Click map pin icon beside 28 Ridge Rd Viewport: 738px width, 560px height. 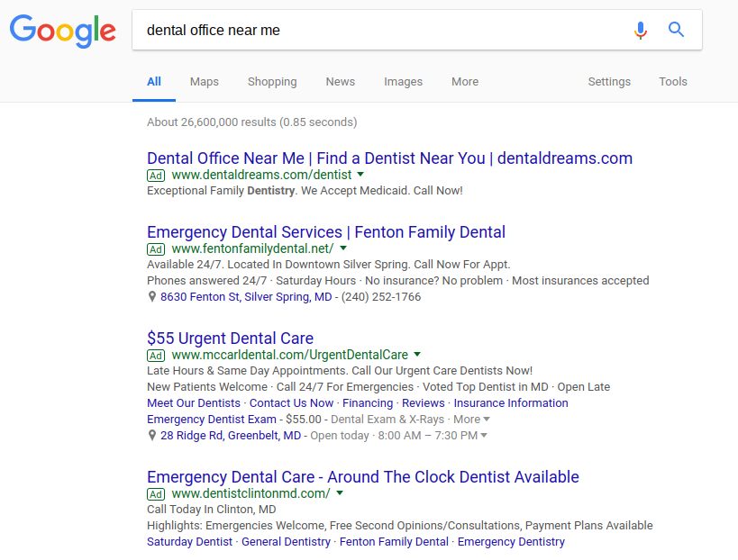point(152,436)
